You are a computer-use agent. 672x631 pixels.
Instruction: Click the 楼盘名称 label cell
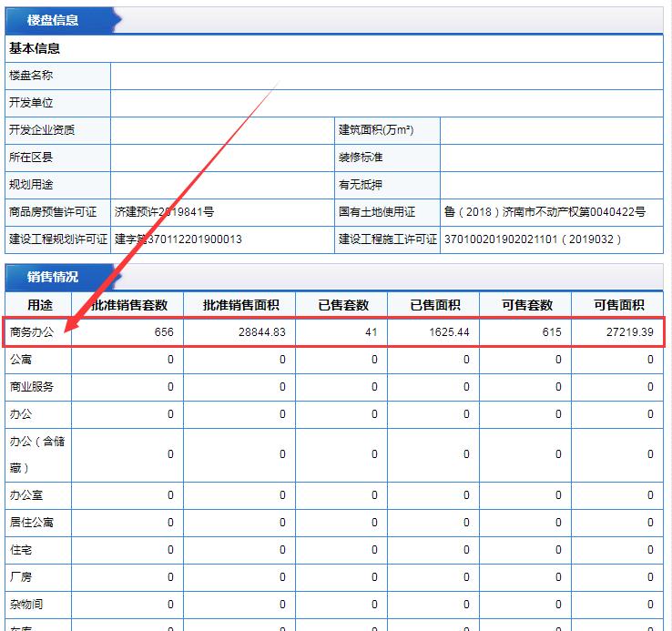point(57,76)
